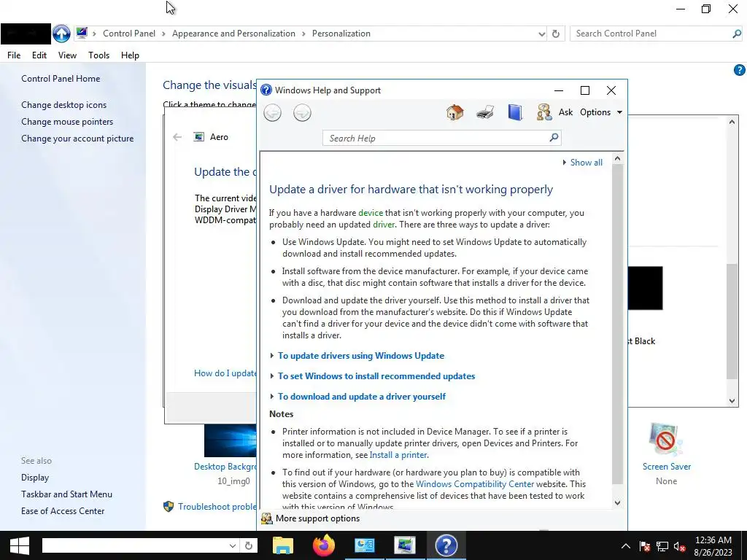This screenshot has height=560, width=747.
Task: Click the Ask button in Help
Action: pos(565,112)
